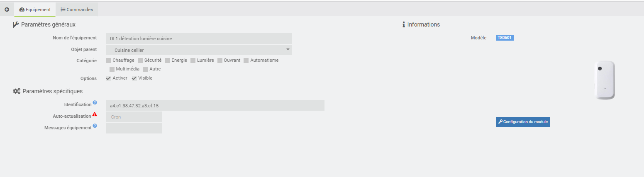Click the Informations "i" icon
The width and height of the screenshot is (644, 177).
(x=404, y=24)
